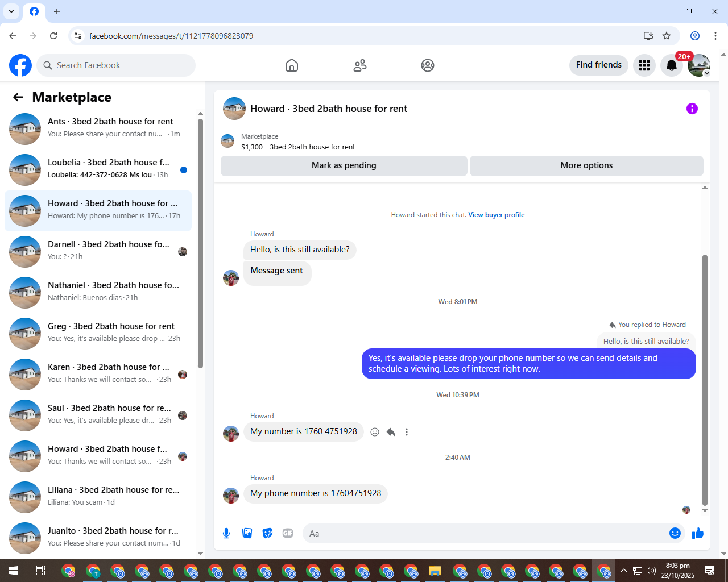React to message 'My number is 1760 4751928'
728x582 pixels.
coord(375,432)
